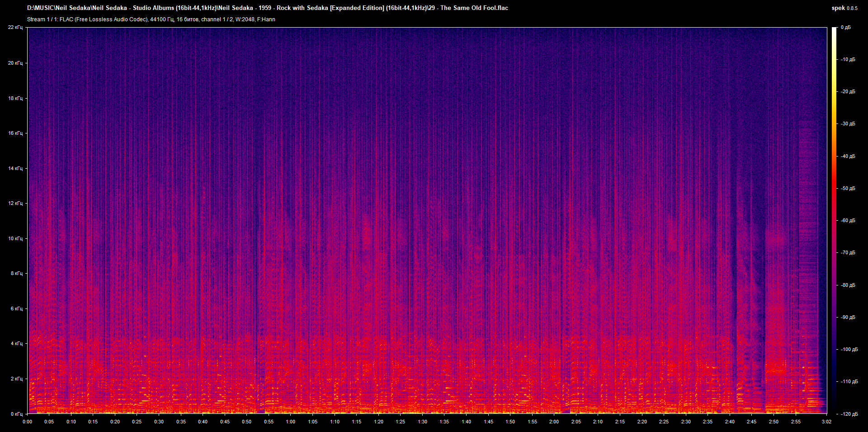The width and height of the screenshot is (868, 432).
Task: Click the 1:00 time axis label
Action: tap(291, 422)
